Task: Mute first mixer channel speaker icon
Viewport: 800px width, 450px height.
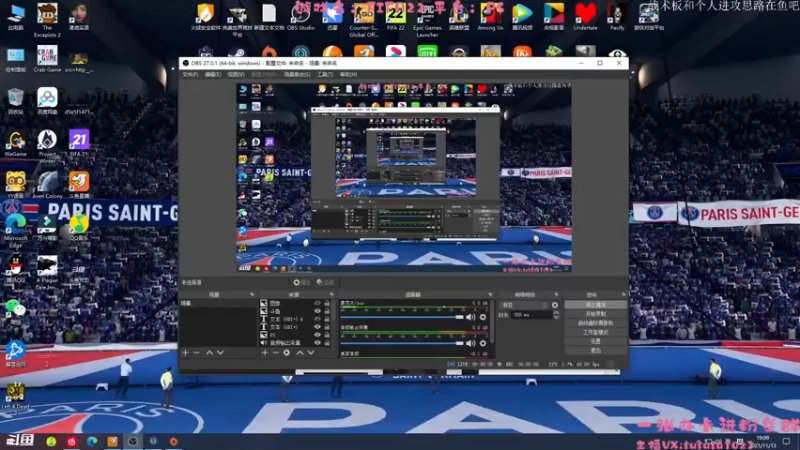Action: [470, 317]
